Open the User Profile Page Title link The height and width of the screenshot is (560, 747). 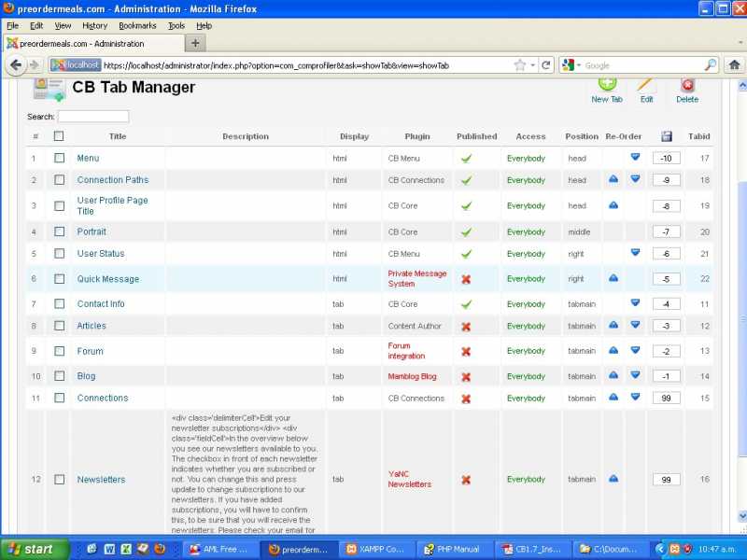click(112, 205)
